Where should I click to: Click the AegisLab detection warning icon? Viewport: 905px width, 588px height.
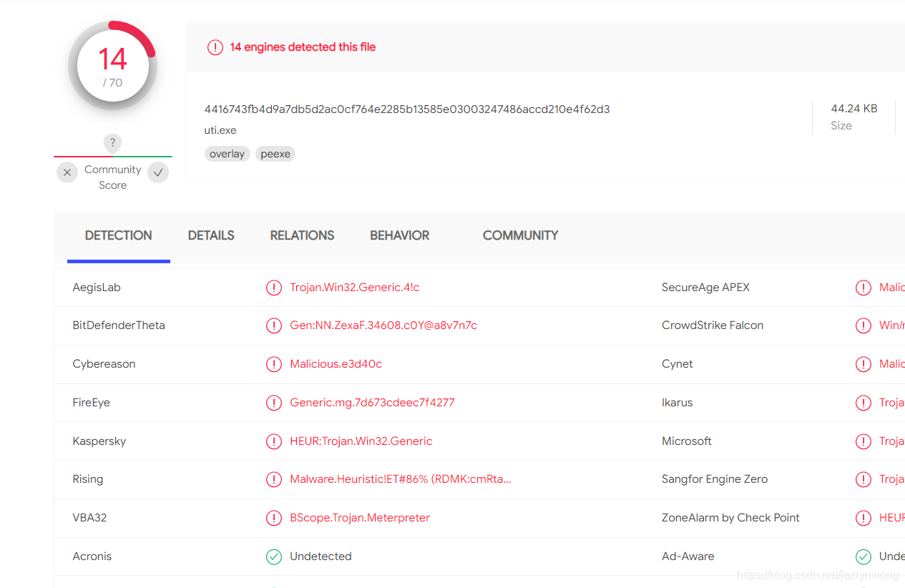click(274, 288)
